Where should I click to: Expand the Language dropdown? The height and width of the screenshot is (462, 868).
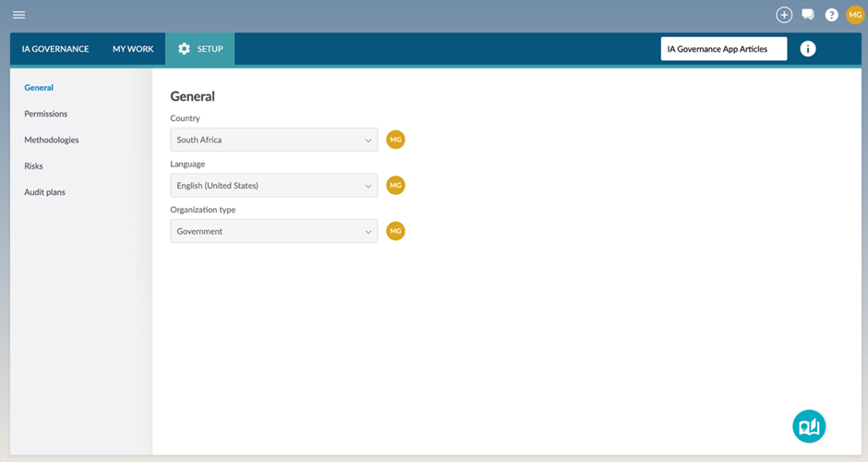coord(273,186)
